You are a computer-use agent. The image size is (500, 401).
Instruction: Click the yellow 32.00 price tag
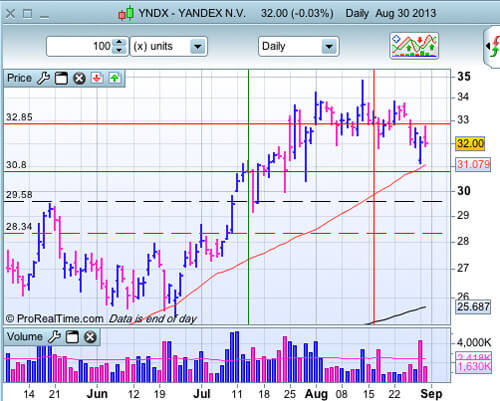470,144
